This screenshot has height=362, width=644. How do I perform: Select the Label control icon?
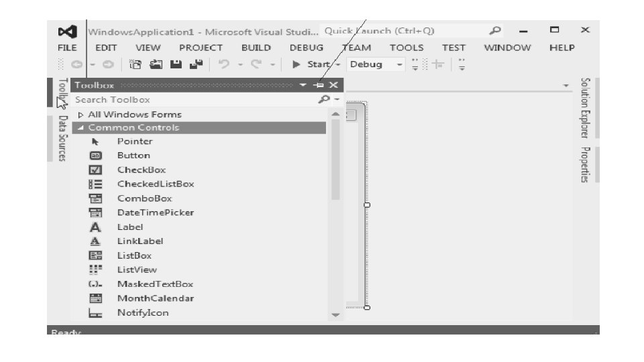click(x=95, y=227)
